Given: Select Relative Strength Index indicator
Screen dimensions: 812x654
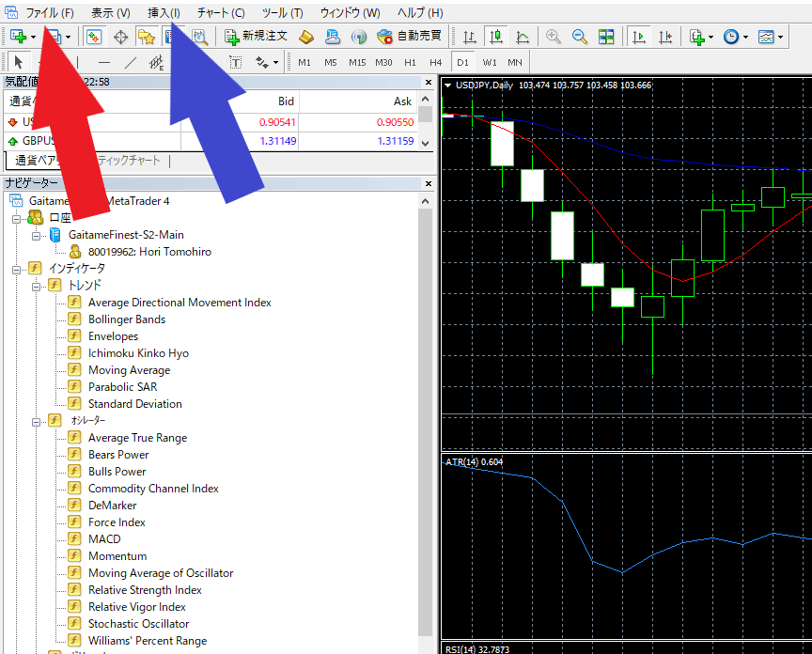Looking at the screenshot, I should (x=145, y=590).
